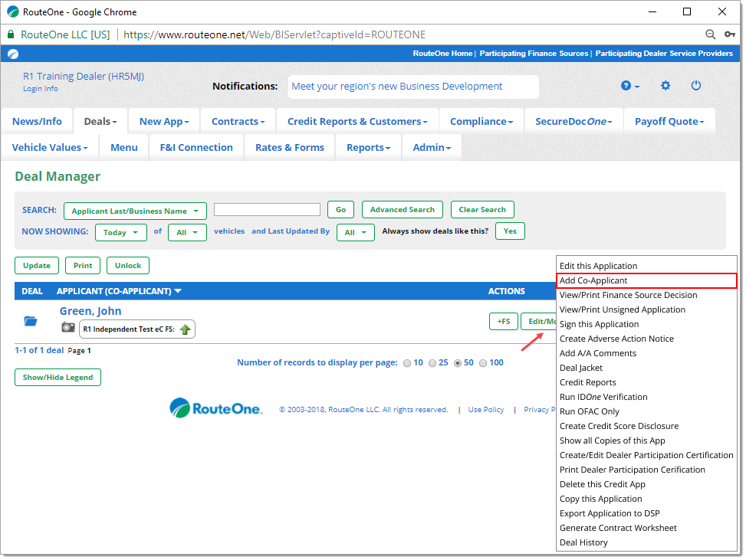Open Applicant Last/Business Name search dropdown
746x560 pixels.
tap(135, 211)
